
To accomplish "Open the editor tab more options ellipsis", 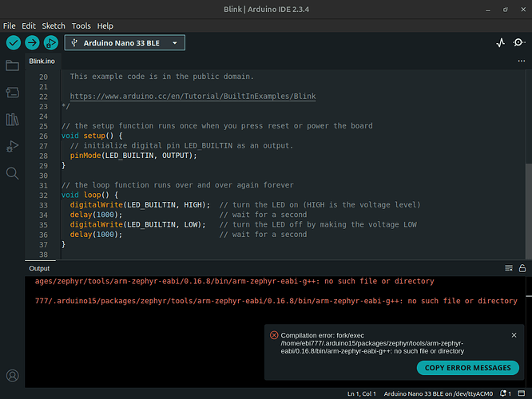I will click(x=522, y=61).
